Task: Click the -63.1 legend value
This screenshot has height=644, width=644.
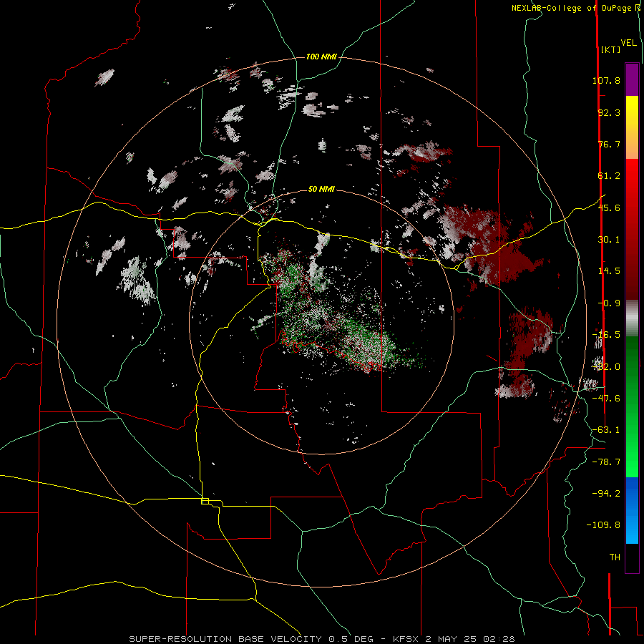Action: (x=606, y=430)
